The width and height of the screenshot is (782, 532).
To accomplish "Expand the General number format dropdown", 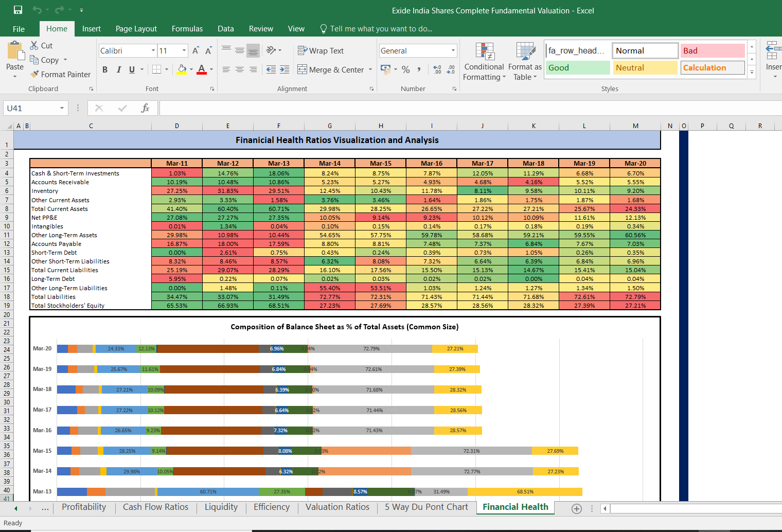I will tap(453, 50).
